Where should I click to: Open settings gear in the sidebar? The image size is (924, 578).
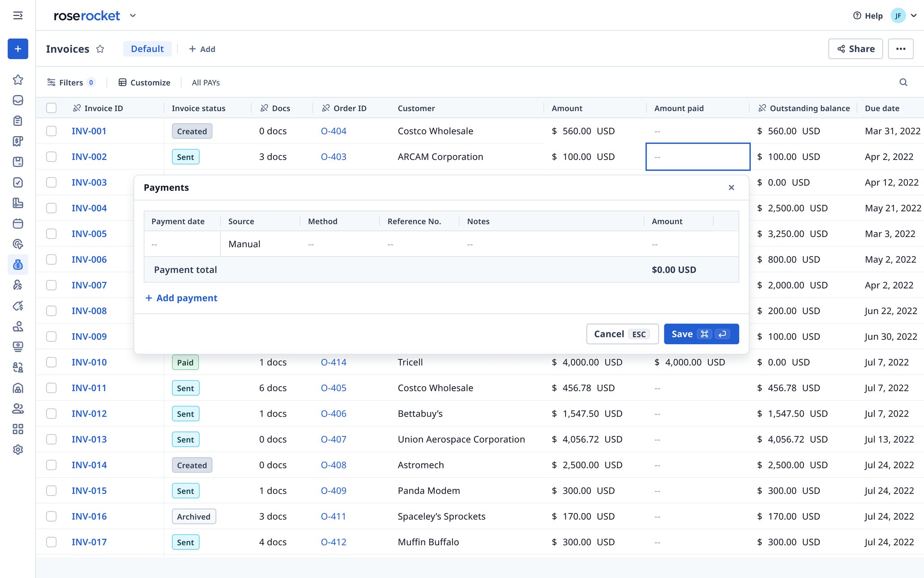(18, 450)
